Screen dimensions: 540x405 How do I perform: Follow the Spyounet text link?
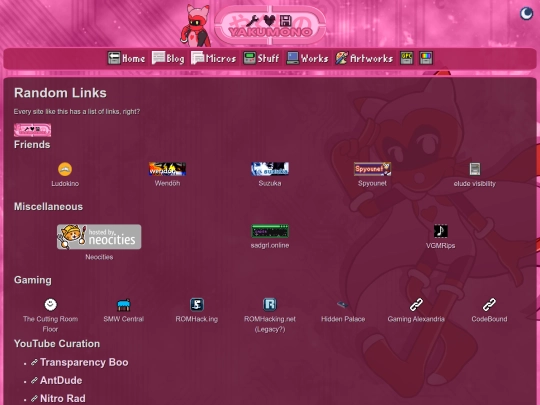tap(372, 183)
